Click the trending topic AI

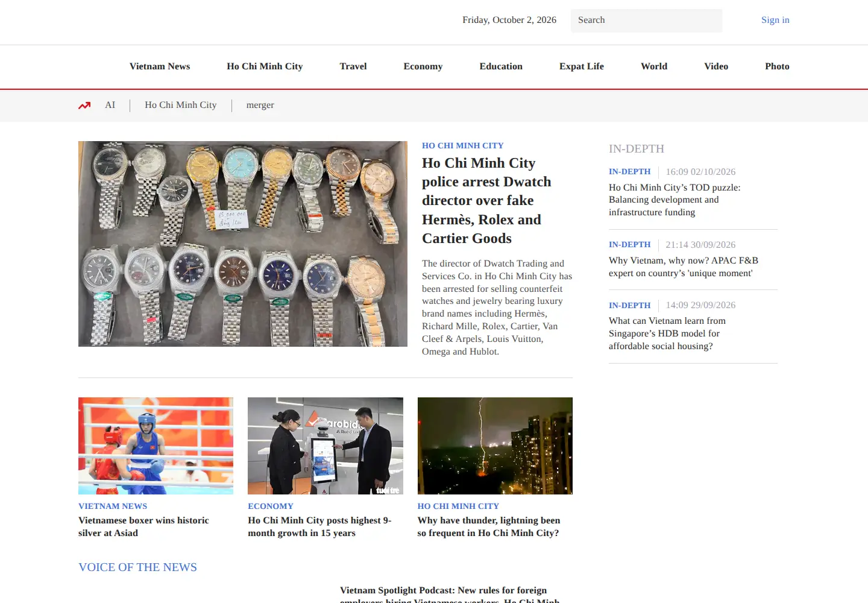coord(110,105)
